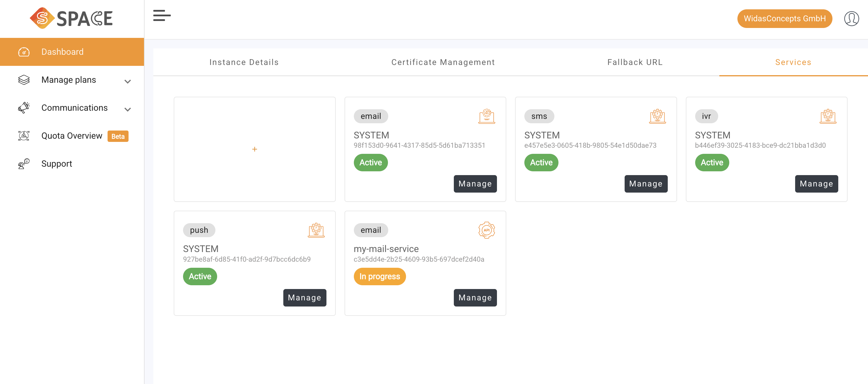Click the Beta badge on Quota Overview
The image size is (868, 384).
(x=118, y=136)
